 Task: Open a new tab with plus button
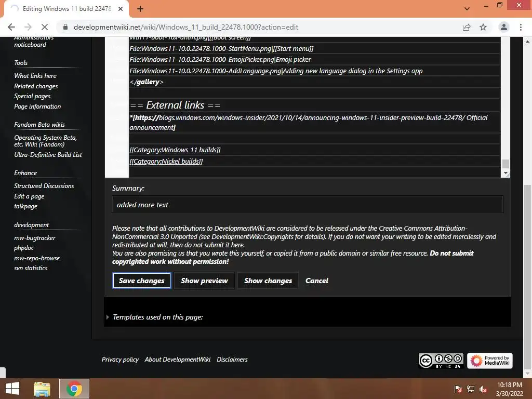[x=140, y=9]
